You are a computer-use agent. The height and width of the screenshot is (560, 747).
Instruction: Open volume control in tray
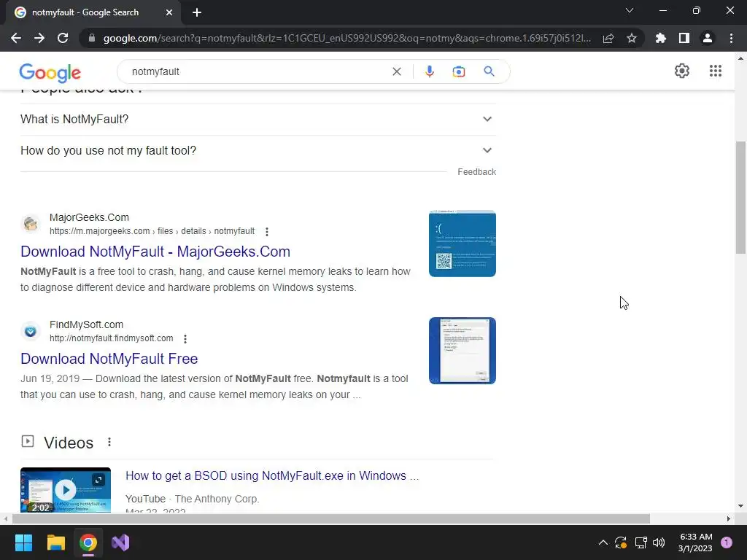[x=659, y=542]
